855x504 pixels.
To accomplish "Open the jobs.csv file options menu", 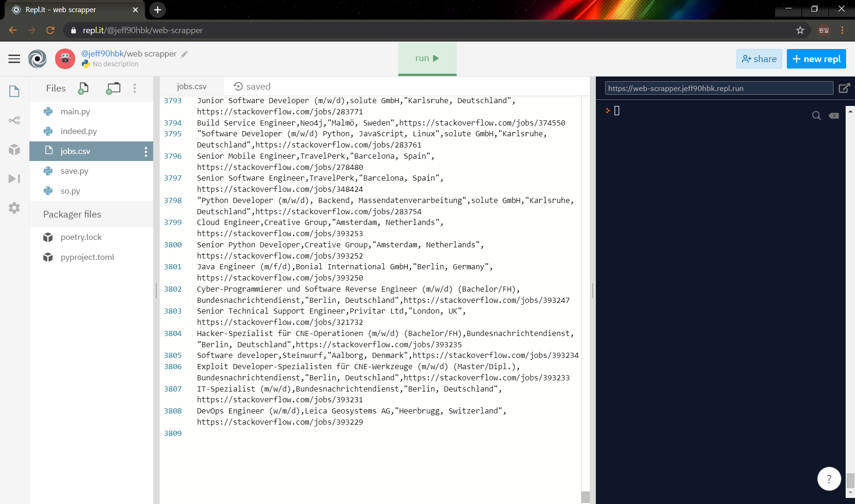I will tap(146, 151).
